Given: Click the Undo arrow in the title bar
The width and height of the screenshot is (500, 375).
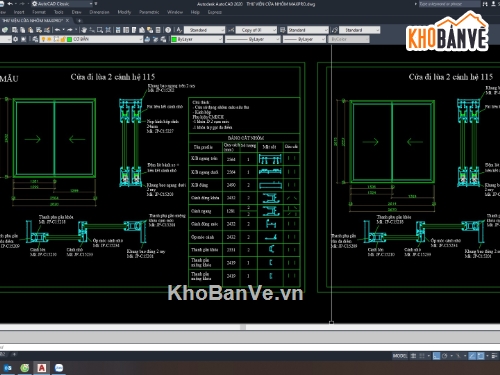Looking at the screenshot, I should coord(10,4).
